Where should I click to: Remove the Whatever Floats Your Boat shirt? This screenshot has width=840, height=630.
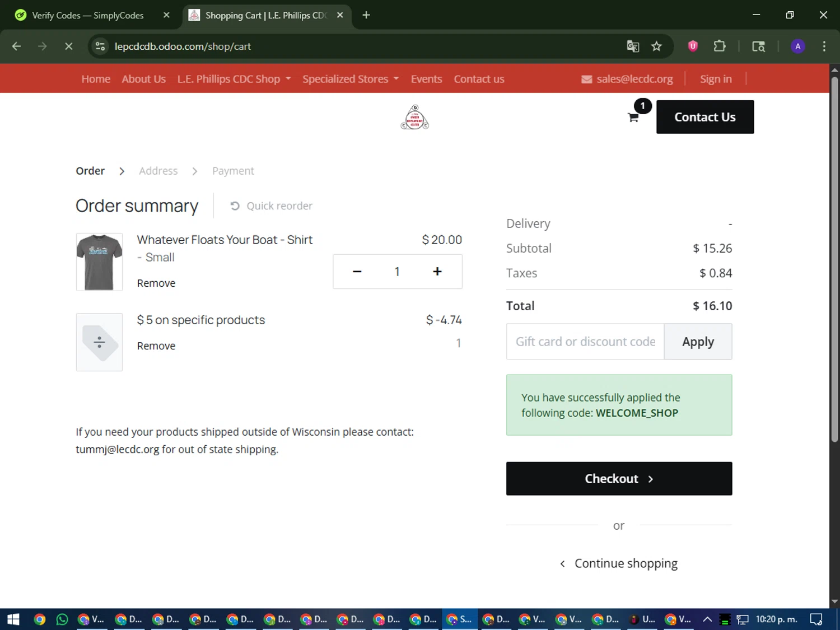[x=156, y=283]
